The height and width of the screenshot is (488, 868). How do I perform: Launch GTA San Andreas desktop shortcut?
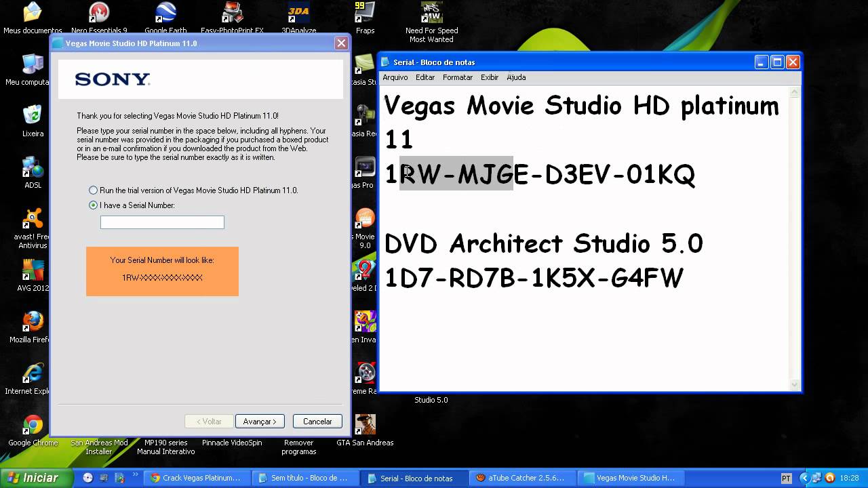point(365,430)
